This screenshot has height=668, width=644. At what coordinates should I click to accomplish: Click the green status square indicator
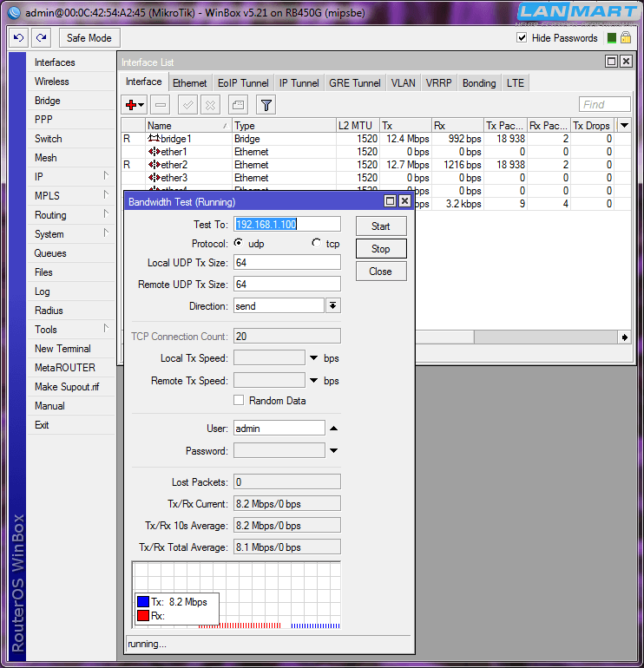[x=612, y=38]
